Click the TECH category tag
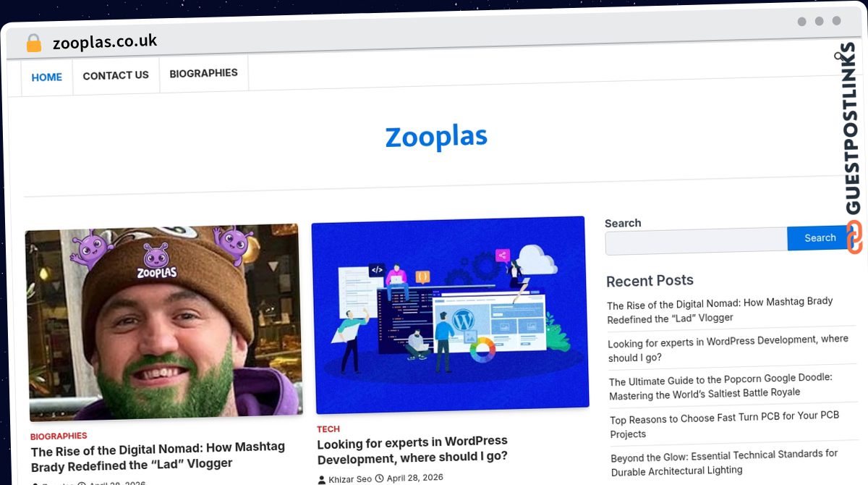The width and height of the screenshot is (868, 485). tap(328, 429)
